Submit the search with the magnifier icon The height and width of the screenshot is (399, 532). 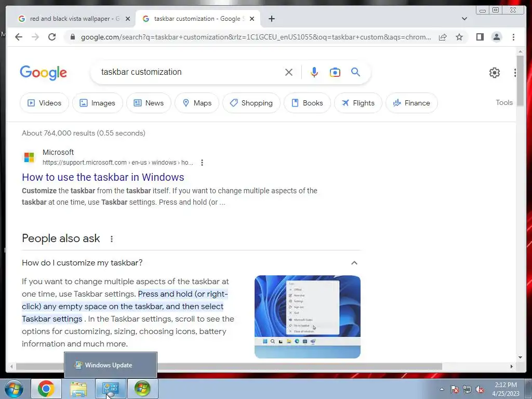pos(355,72)
